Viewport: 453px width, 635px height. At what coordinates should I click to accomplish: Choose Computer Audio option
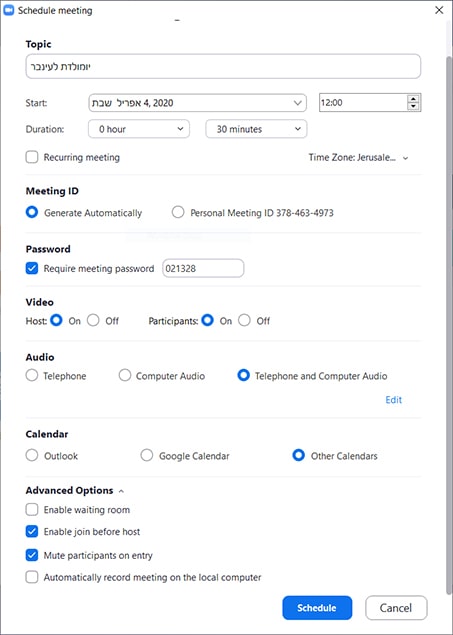click(x=125, y=375)
